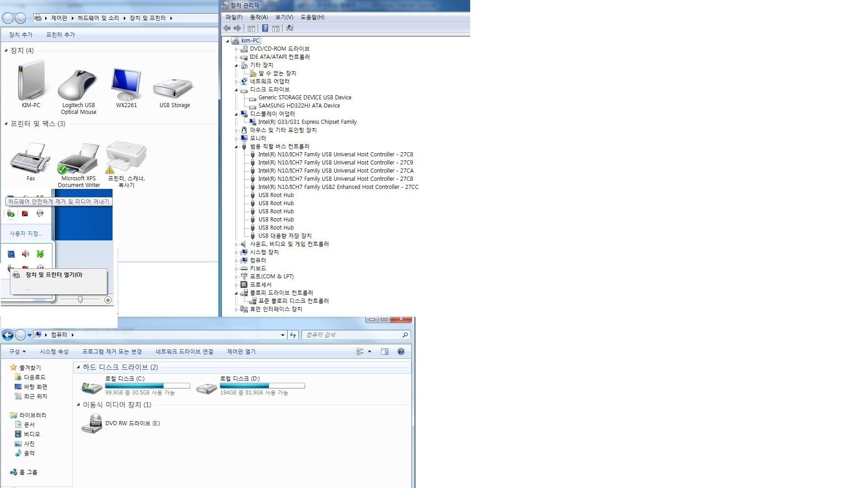Click the zoom slider handle

click(80, 300)
